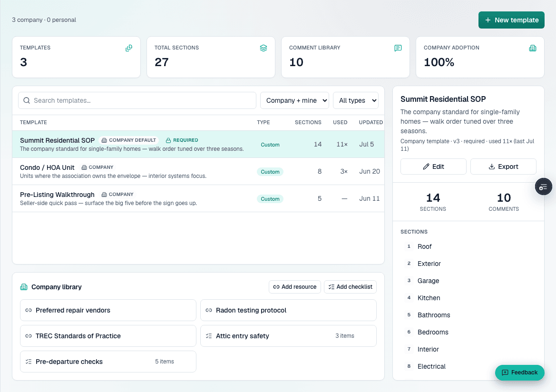Click the Export button

click(x=503, y=167)
